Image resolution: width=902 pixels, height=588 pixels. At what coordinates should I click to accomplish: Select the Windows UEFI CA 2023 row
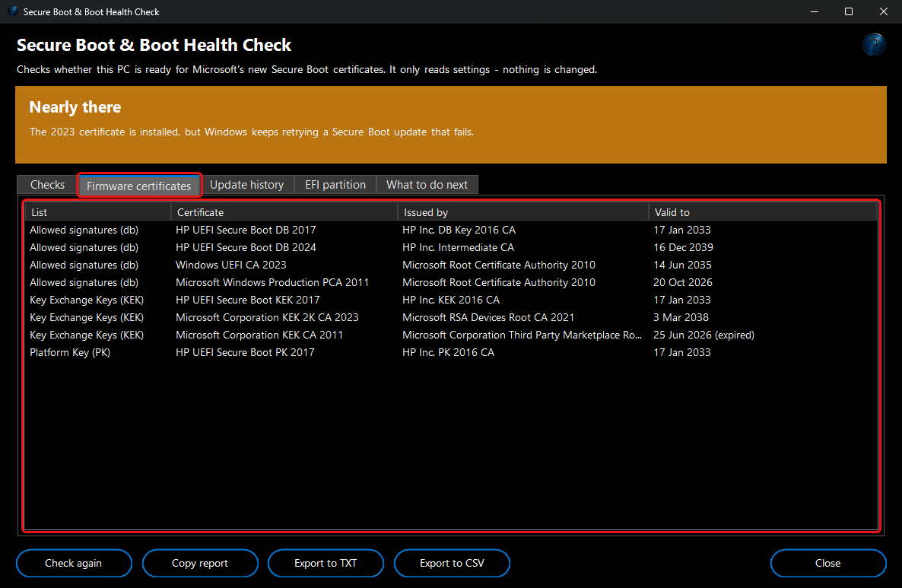(x=451, y=265)
